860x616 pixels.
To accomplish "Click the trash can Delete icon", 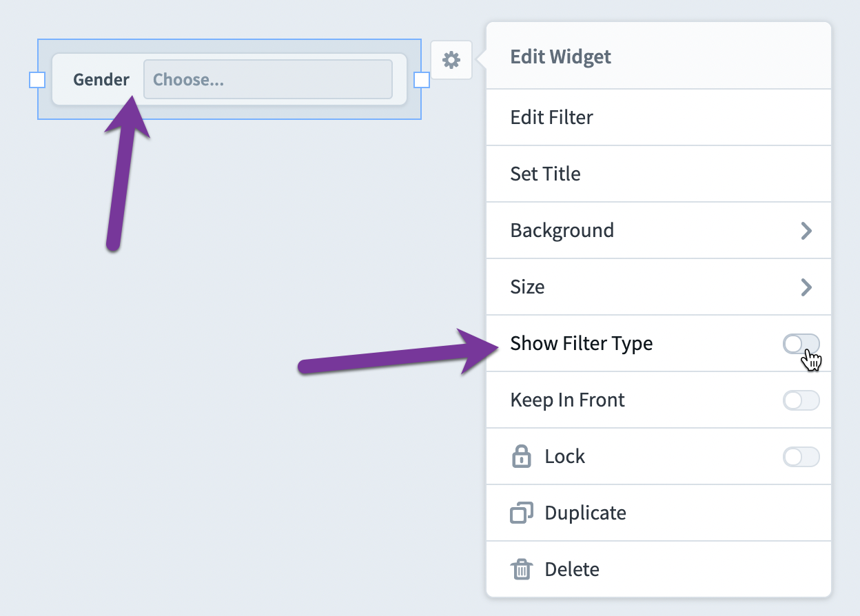I will [522, 570].
